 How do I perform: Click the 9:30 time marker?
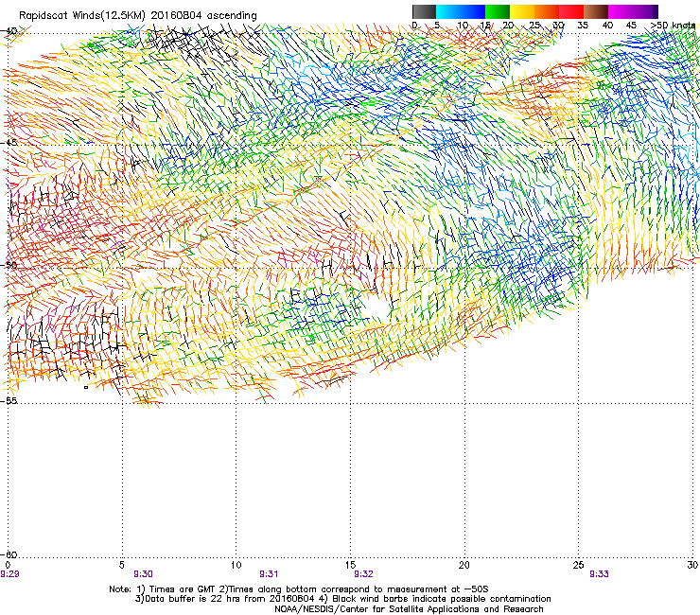(x=143, y=574)
